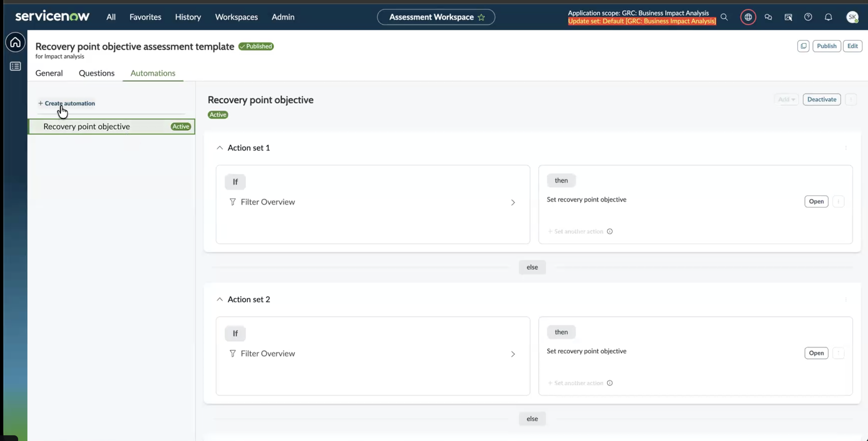Open the more options menu beside Deactivate
Screen dimensions: 868x441
click(x=851, y=99)
